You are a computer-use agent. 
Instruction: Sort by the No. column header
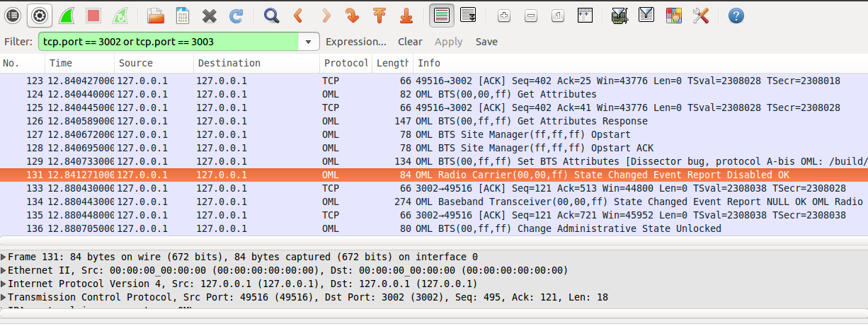pos(23,64)
